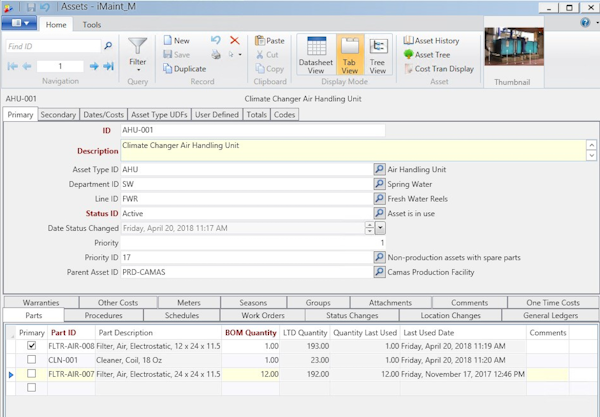
Task: Open Asset History
Action: 436,40
